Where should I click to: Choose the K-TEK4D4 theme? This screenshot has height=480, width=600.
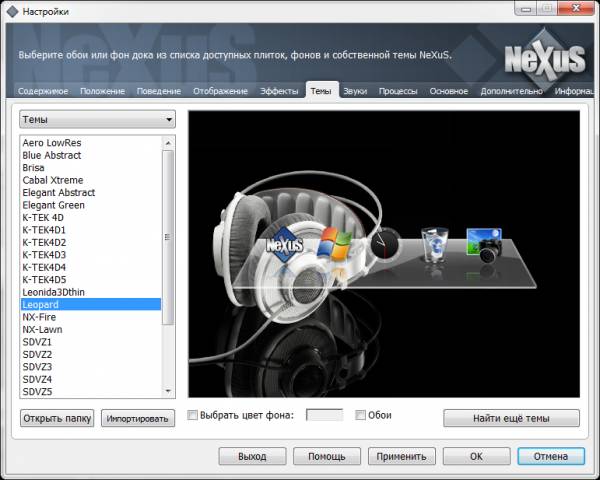pyautogui.click(x=91, y=267)
